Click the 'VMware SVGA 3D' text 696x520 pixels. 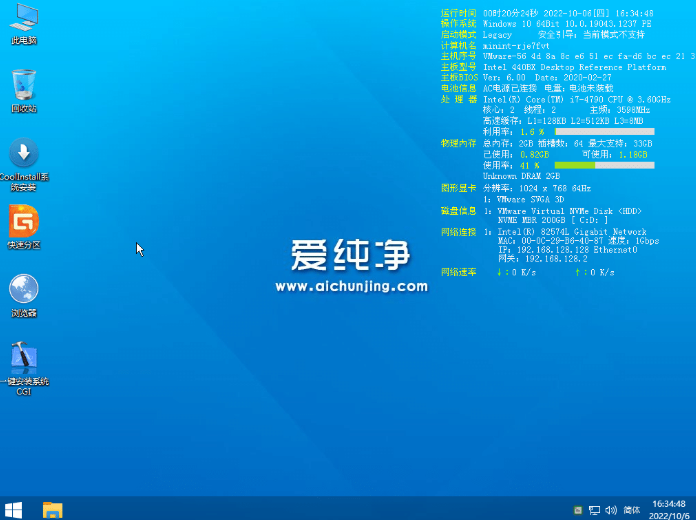pyautogui.click(x=530, y=199)
